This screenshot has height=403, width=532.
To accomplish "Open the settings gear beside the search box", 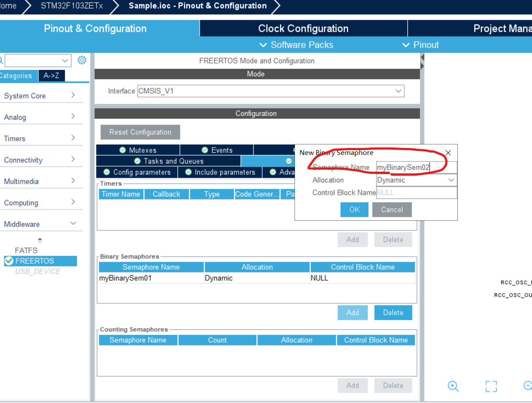I will (x=82, y=60).
